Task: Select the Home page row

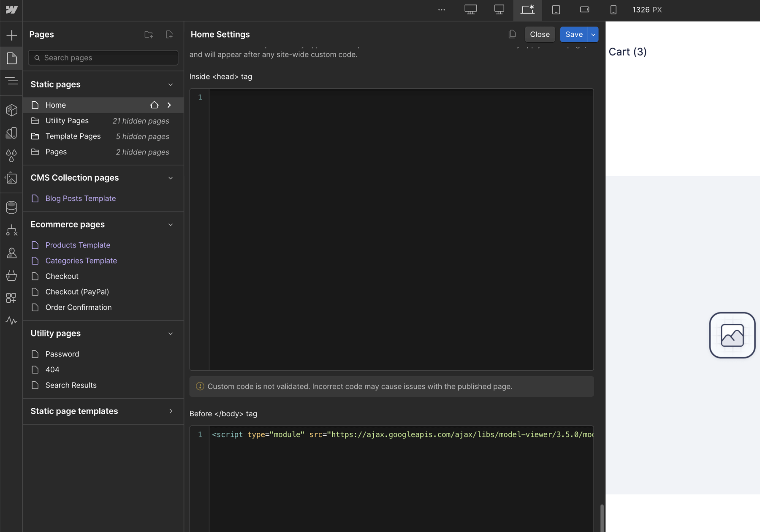Action: click(x=103, y=105)
